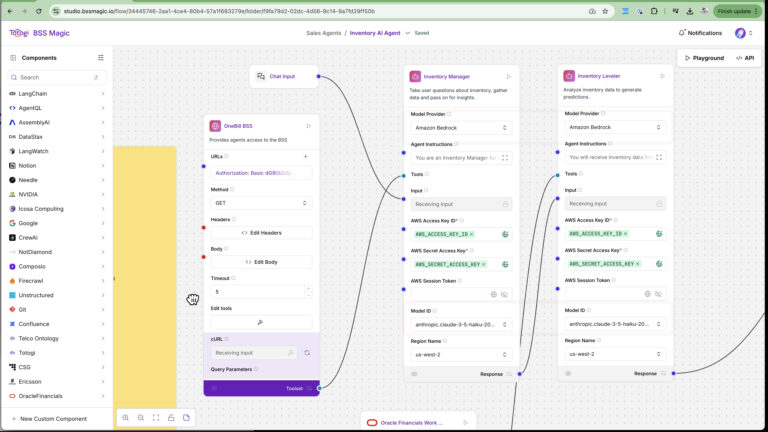Screen dimensions: 768x432
Task: Run the OneBill BSS component
Action: [x=308, y=126]
